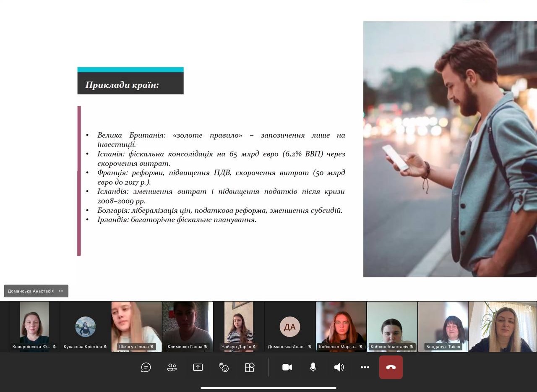Hang up with the red button
This screenshot has height=392, width=537.
point(391,367)
